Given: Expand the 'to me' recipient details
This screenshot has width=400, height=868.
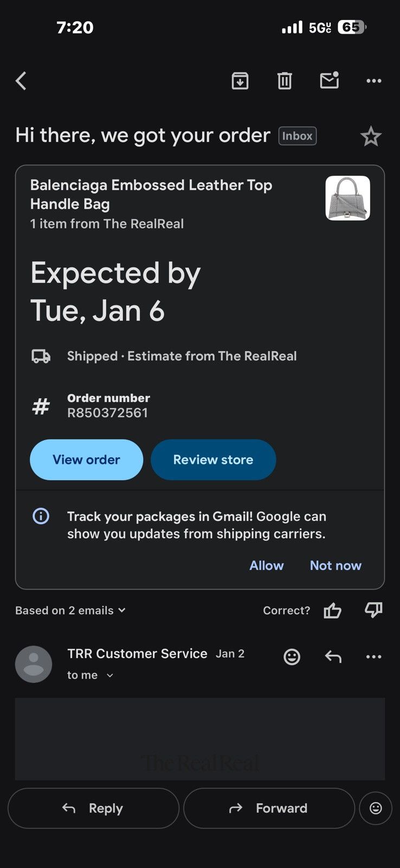Looking at the screenshot, I should coord(90,675).
